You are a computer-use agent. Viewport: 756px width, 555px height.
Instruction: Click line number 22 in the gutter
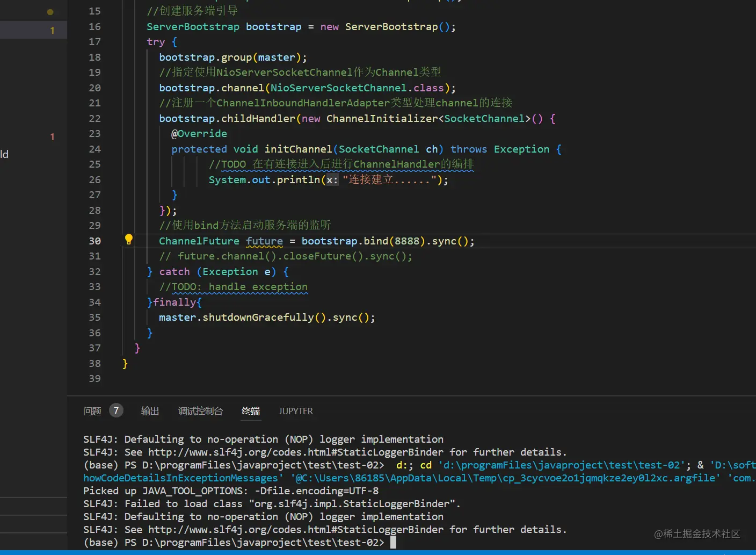click(x=95, y=118)
